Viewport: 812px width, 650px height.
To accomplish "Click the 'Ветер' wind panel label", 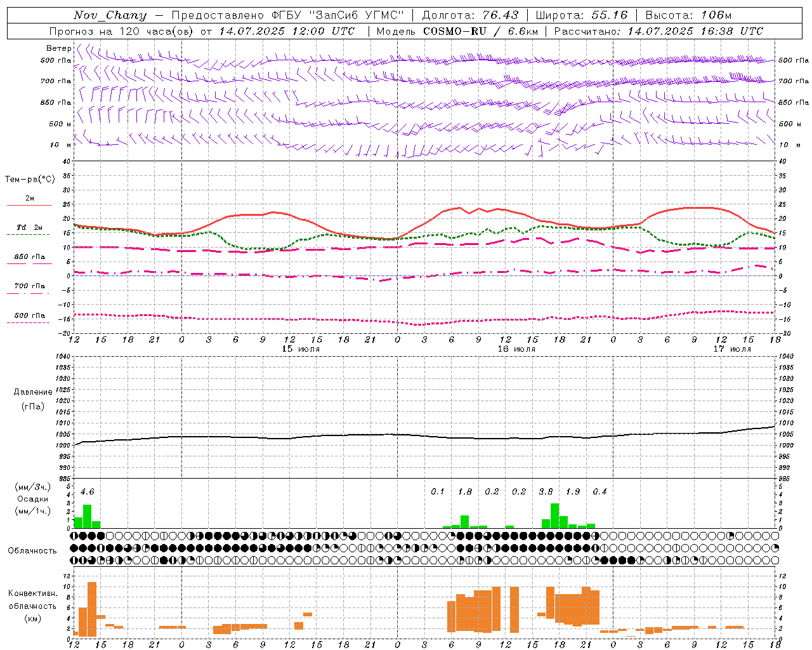I will point(58,48).
